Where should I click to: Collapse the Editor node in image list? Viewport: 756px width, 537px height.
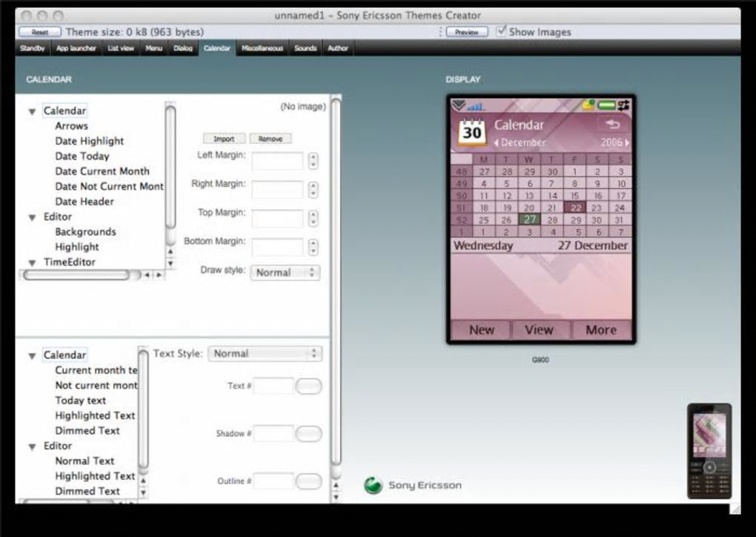click(33, 217)
